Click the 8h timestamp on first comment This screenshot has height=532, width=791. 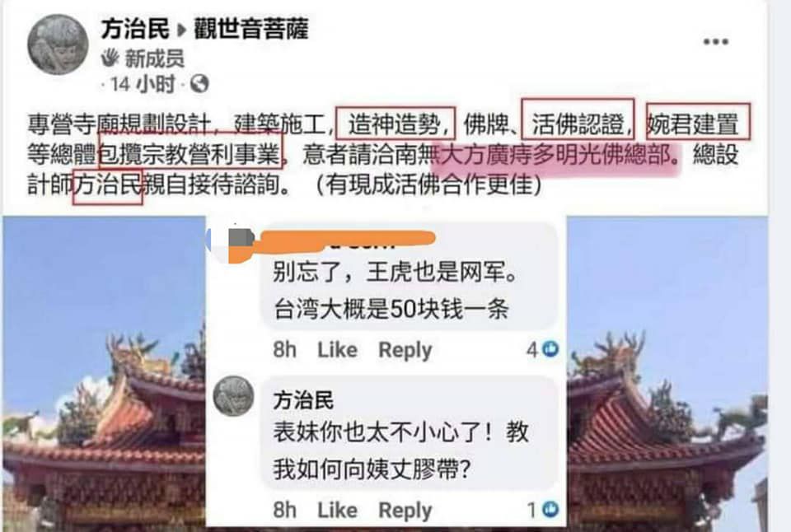pyautogui.click(x=284, y=349)
